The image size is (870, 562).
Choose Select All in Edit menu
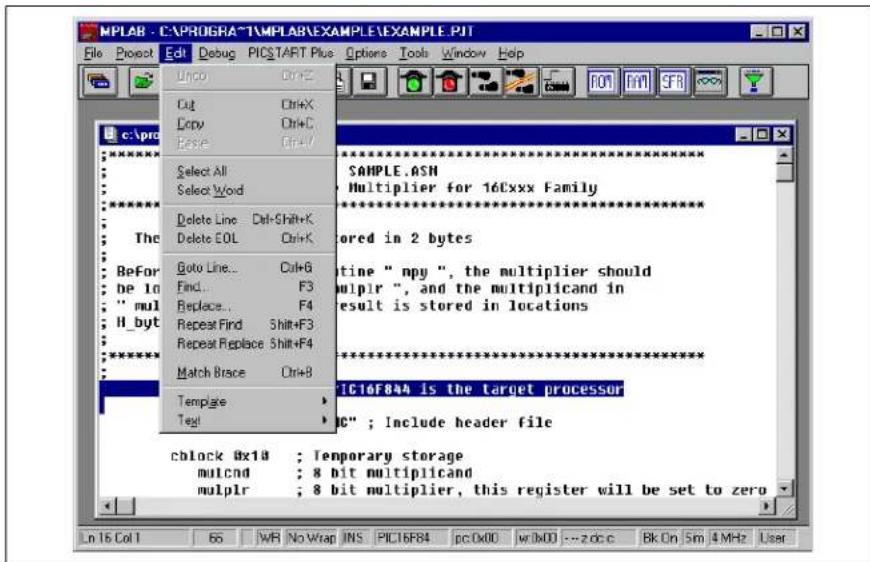[x=247, y=171]
